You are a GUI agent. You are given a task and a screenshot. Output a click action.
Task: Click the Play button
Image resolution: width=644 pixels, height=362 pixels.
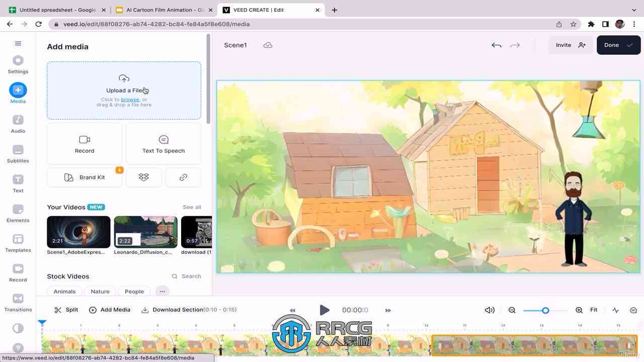tap(325, 310)
